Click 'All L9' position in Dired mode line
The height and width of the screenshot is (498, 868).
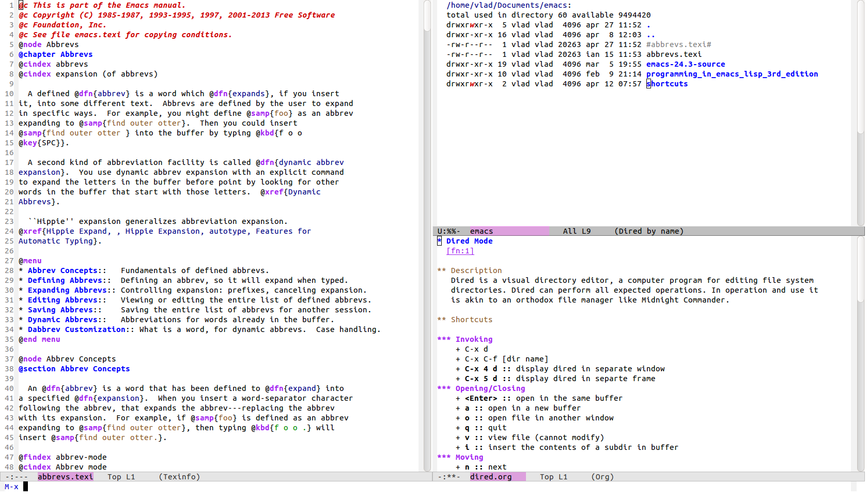577,231
